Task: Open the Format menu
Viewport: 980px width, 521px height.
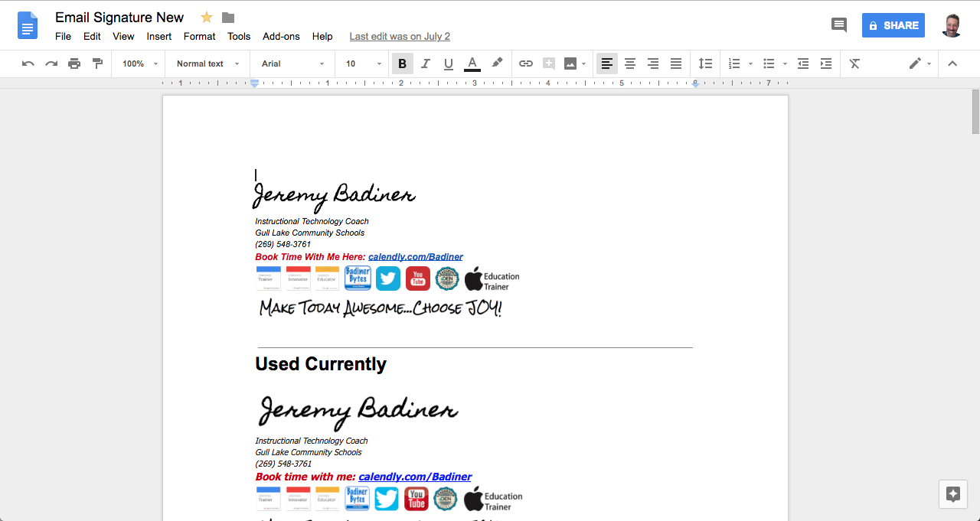Action: [x=199, y=36]
